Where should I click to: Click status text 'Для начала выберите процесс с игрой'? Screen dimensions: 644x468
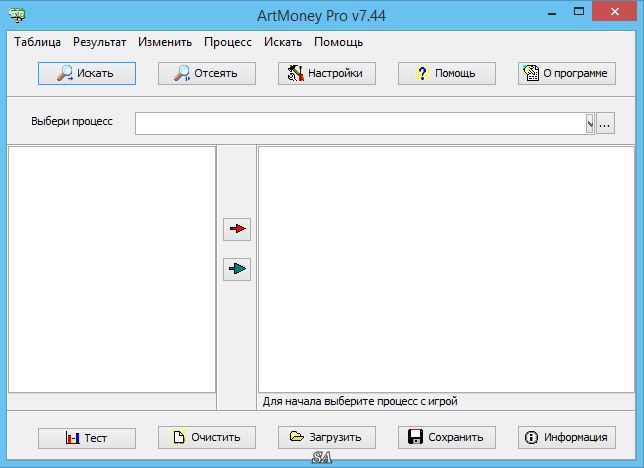[360, 401]
